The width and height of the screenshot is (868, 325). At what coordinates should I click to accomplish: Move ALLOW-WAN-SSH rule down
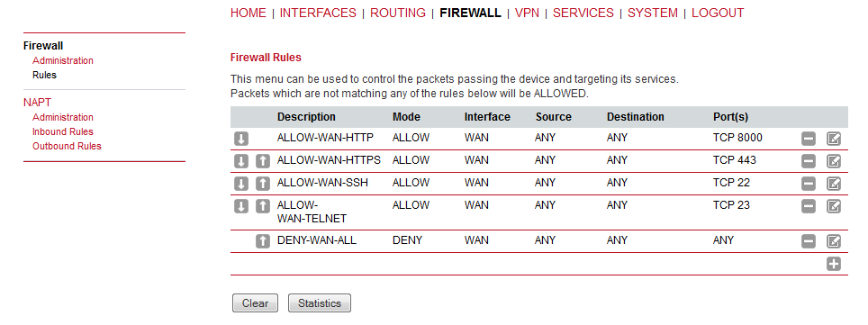[240, 184]
